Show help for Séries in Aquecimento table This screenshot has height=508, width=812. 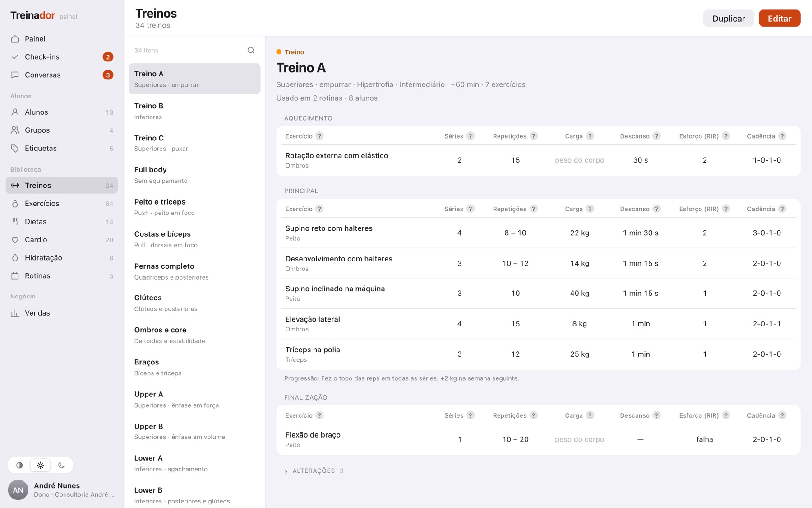click(471, 136)
